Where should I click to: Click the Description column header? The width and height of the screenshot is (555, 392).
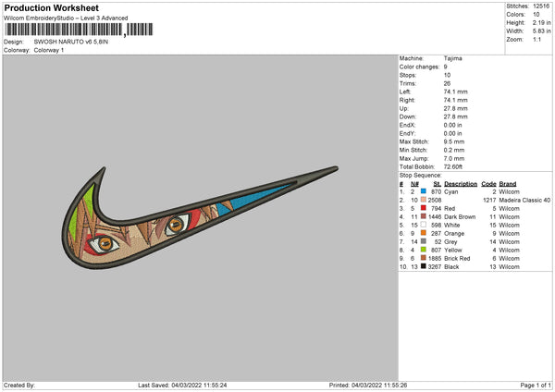click(x=461, y=184)
